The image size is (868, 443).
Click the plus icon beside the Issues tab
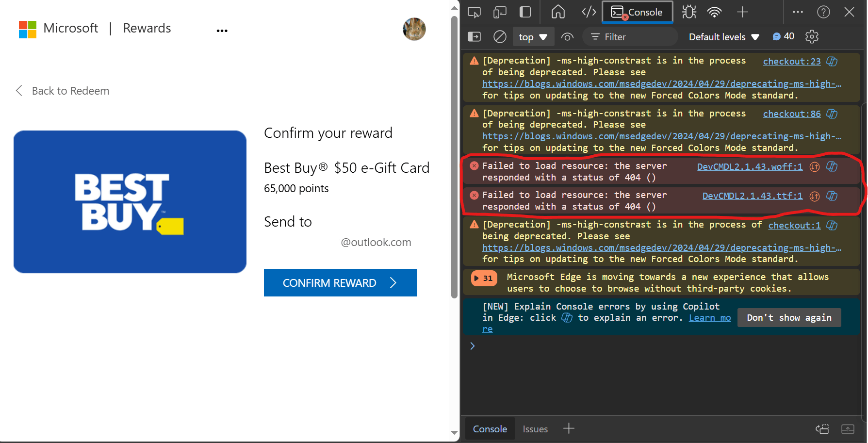click(569, 428)
